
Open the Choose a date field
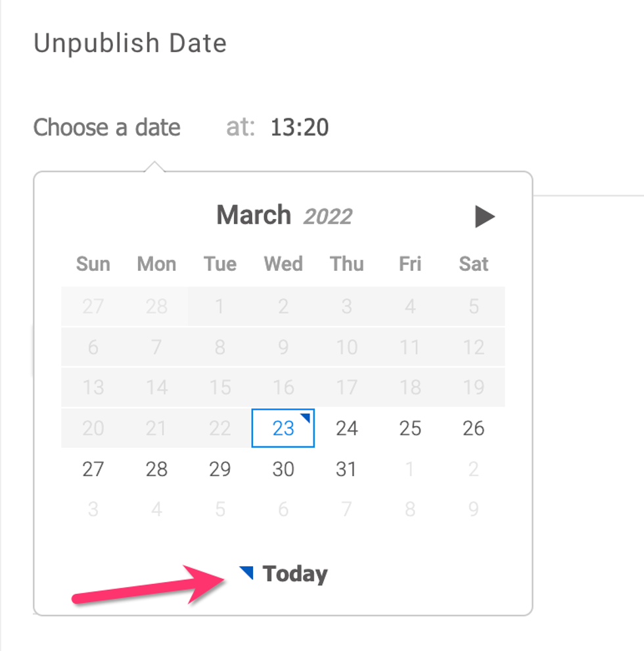(107, 127)
